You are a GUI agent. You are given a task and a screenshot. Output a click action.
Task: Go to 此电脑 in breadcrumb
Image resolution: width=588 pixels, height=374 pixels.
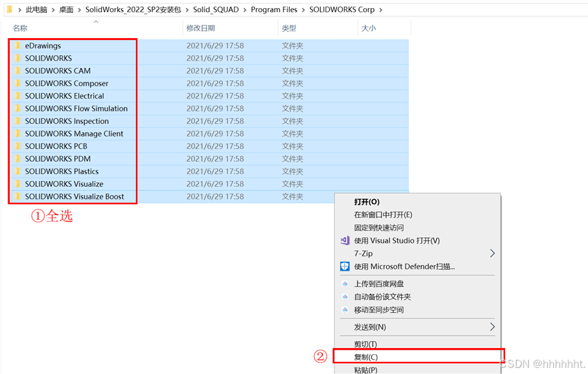coord(37,10)
